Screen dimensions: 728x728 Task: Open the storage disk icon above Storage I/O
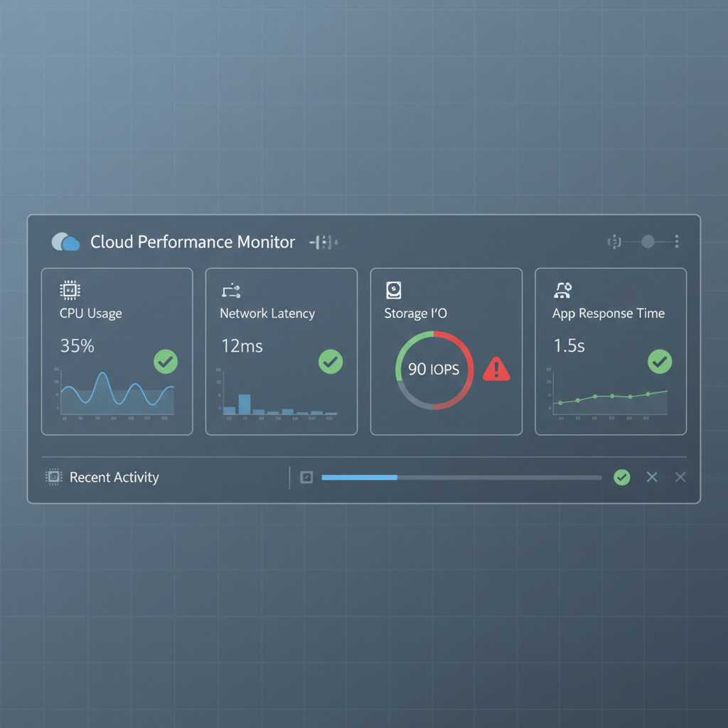pyautogui.click(x=393, y=289)
